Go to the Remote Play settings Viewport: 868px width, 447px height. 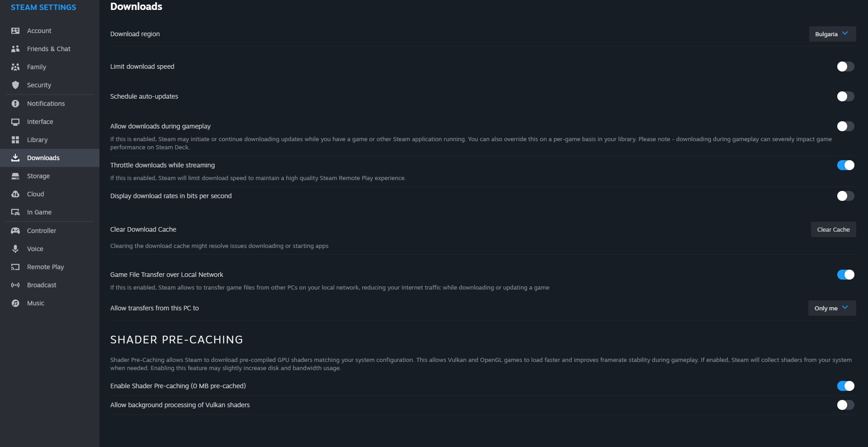[x=45, y=267]
